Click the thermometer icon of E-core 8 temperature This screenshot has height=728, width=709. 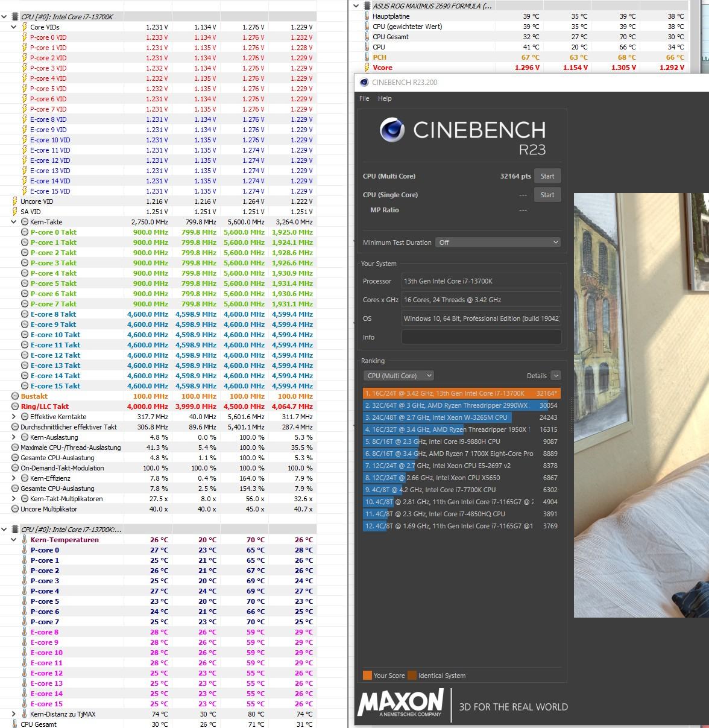(25, 632)
